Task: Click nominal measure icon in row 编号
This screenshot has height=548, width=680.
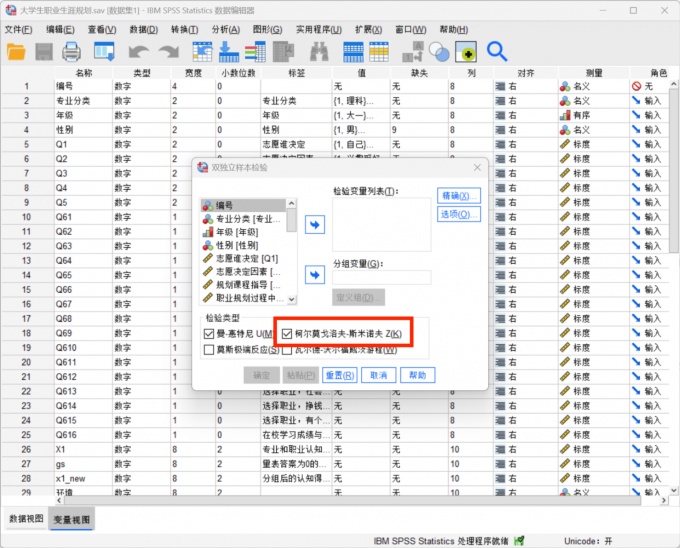Action: click(x=565, y=86)
